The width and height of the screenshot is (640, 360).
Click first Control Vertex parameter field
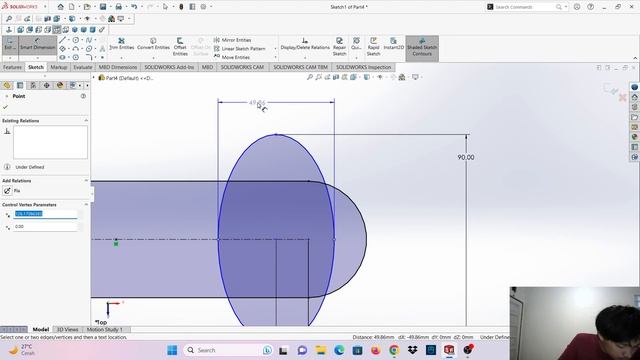click(45, 214)
